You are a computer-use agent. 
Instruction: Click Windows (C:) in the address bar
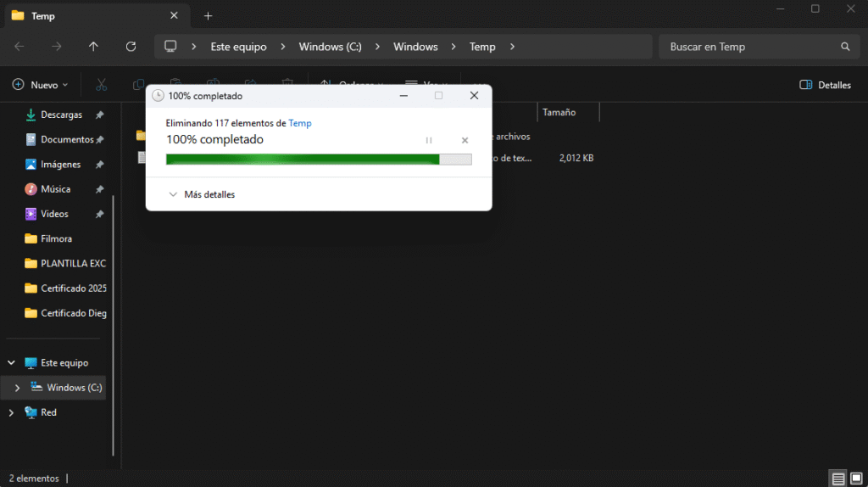pyautogui.click(x=331, y=47)
